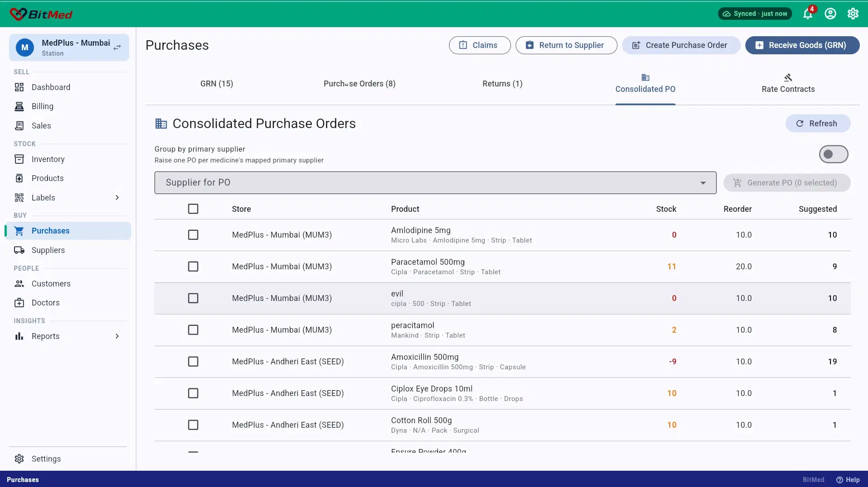Toggle Group by primary supplier switch
The image size is (868, 487).
tap(833, 154)
